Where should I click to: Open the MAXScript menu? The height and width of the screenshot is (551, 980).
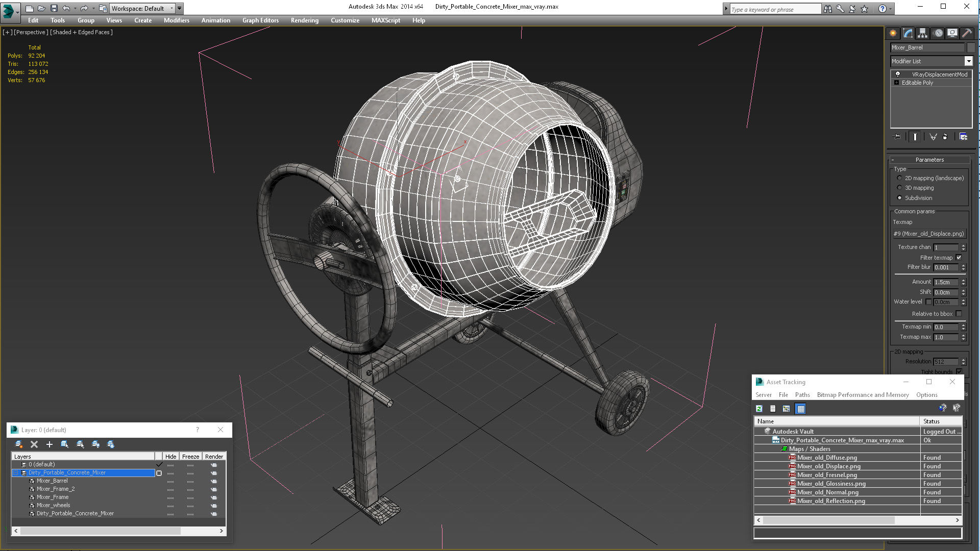385,20
